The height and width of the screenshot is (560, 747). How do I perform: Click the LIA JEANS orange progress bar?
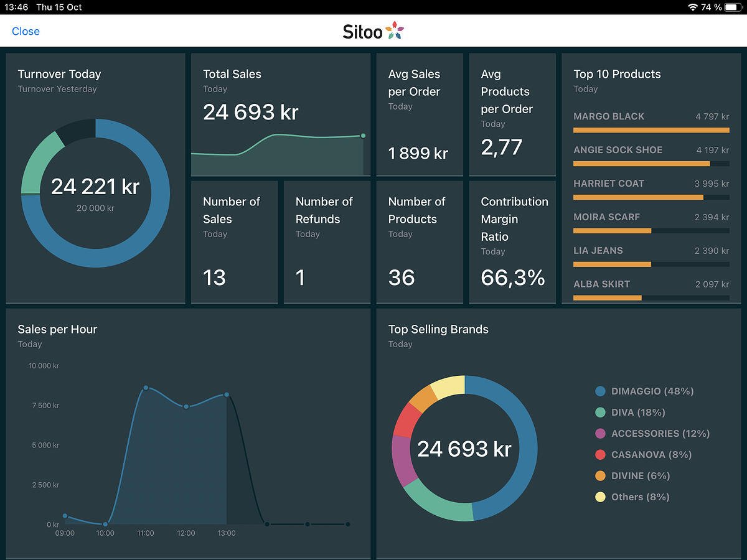[x=612, y=264]
